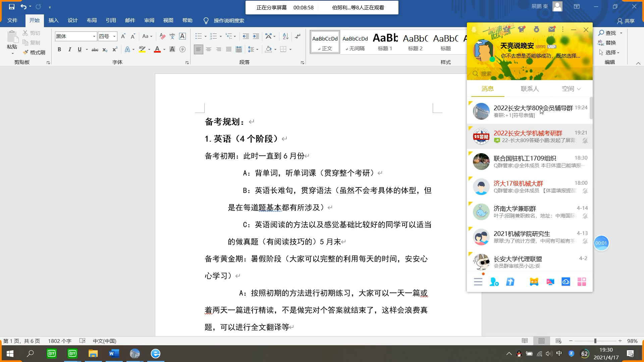Click the increase indent icon
The width and height of the screenshot is (644, 362).
click(256, 36)
